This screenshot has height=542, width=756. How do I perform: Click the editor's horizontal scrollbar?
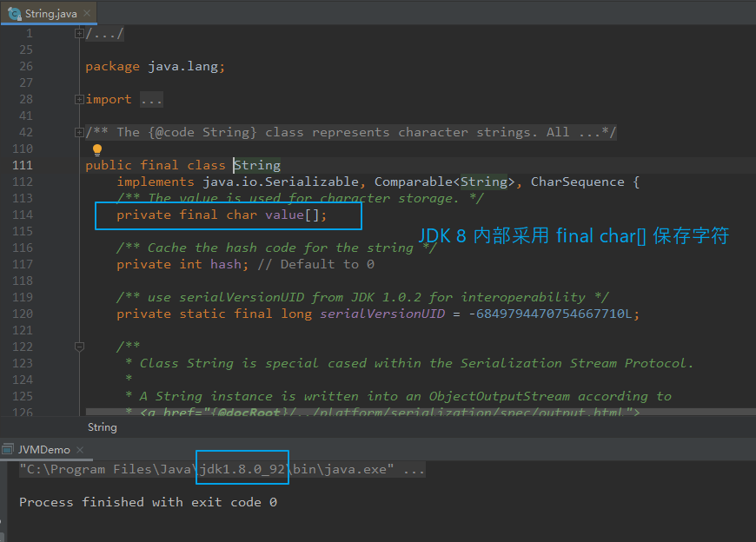click(421, 412)
